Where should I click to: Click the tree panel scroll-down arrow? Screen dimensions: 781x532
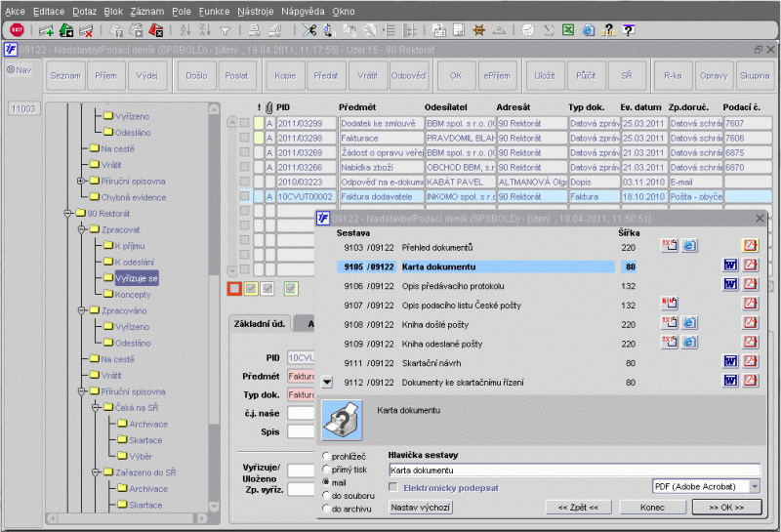[x=214, y=507]
